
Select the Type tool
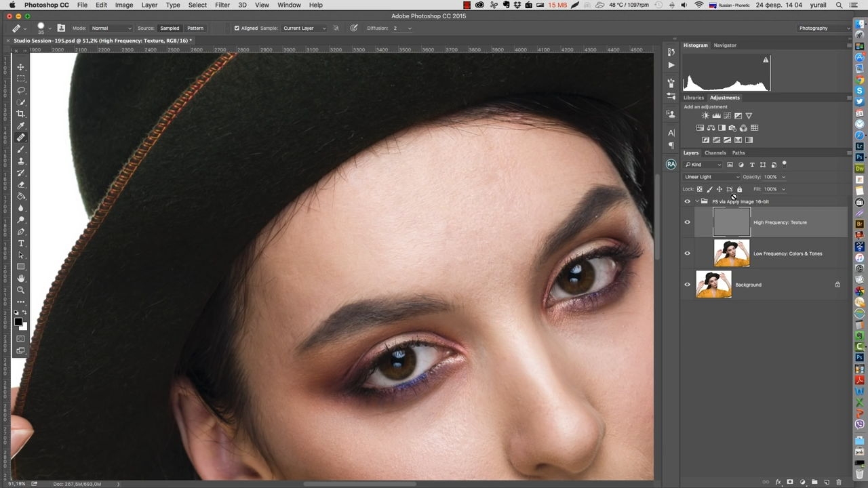pos(21,243)
